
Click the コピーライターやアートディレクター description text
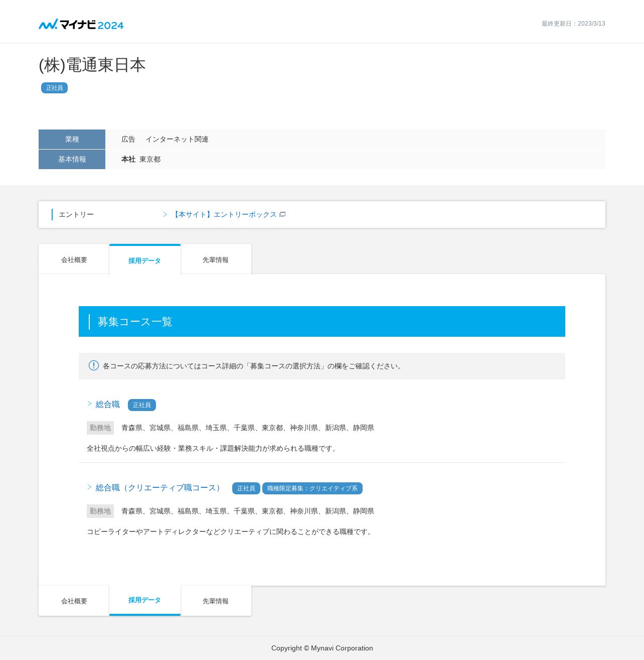(x=230, y=532)
